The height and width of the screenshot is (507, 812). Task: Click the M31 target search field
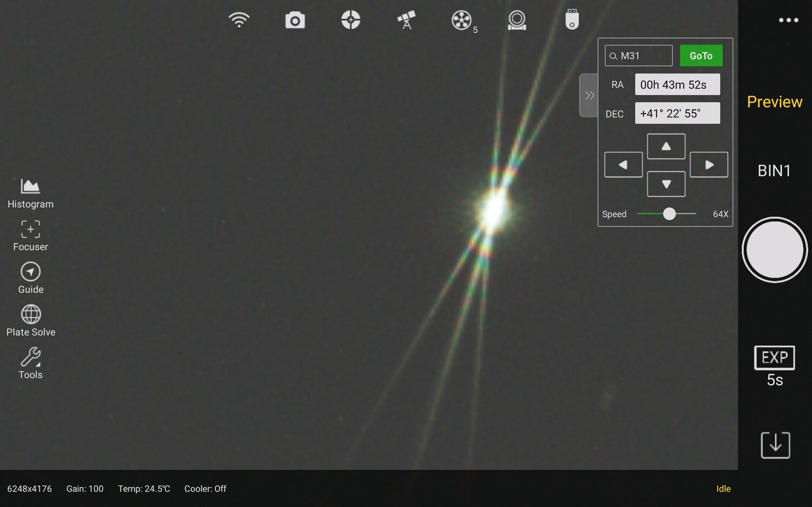pyautogui.click(x=639, y=55)
